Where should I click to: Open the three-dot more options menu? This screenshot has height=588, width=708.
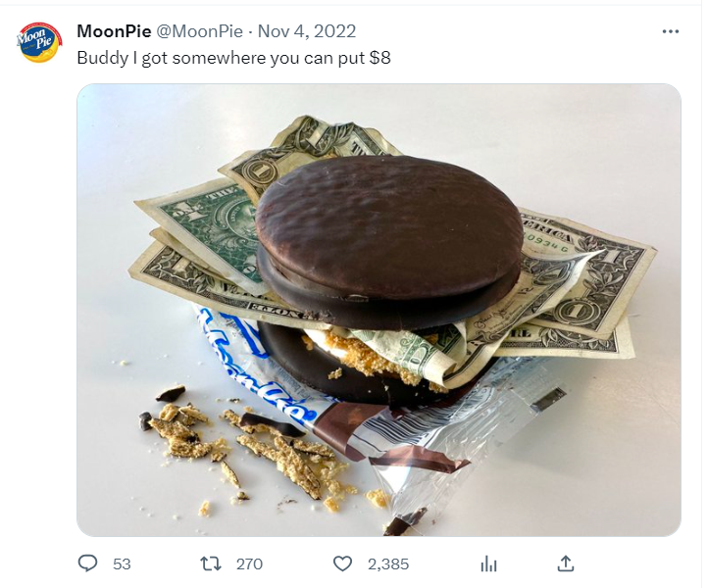(671, 31)
